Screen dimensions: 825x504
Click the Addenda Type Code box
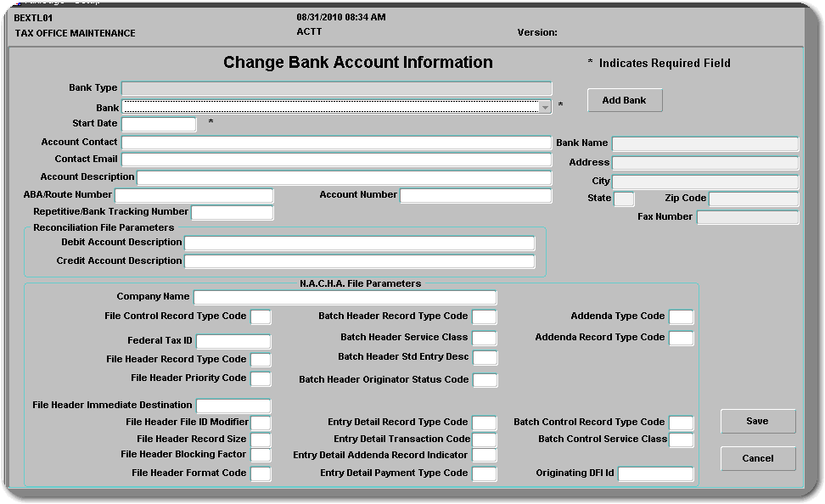[681, 317]
